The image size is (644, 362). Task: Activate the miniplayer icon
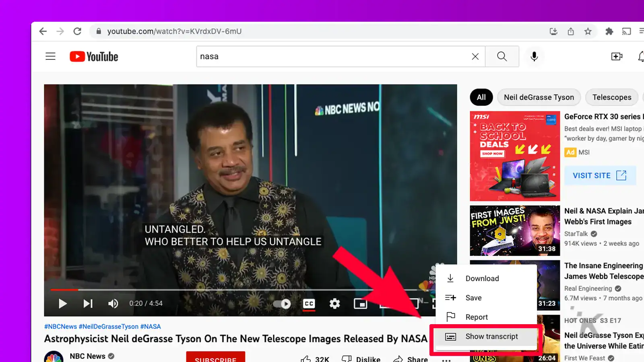pyautogui.click(x=361, y=304)
